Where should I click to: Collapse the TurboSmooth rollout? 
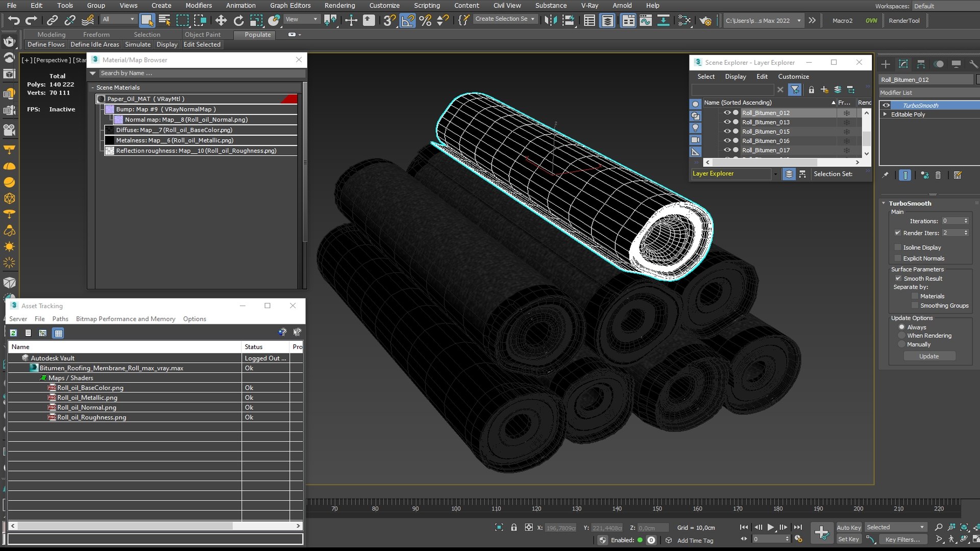(x=884, y=203)
